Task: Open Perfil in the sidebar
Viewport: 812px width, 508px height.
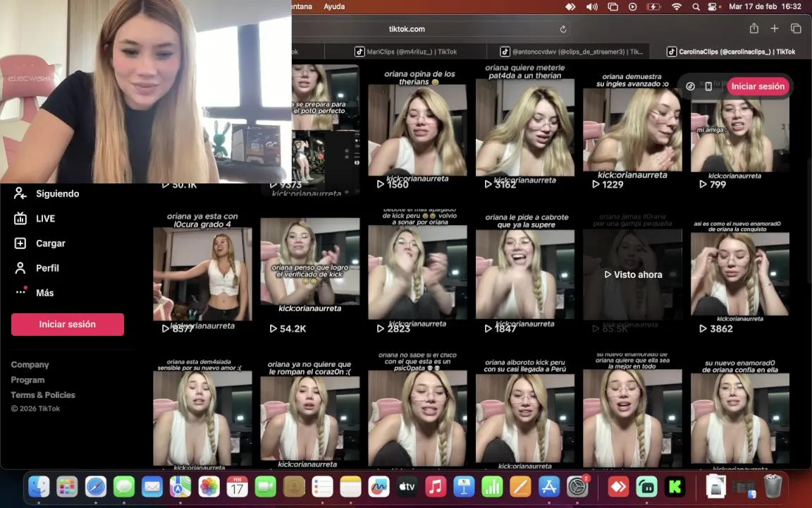Action: 36,268
